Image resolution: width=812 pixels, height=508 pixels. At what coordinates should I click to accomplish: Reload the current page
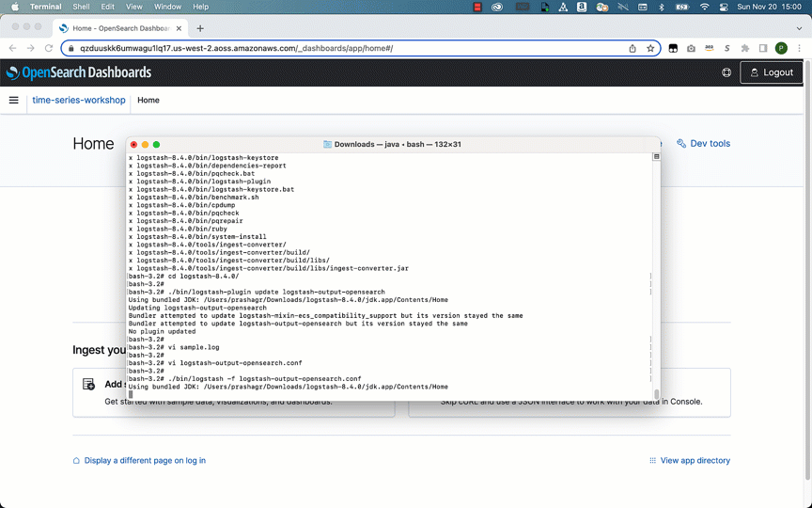point(49,48)
